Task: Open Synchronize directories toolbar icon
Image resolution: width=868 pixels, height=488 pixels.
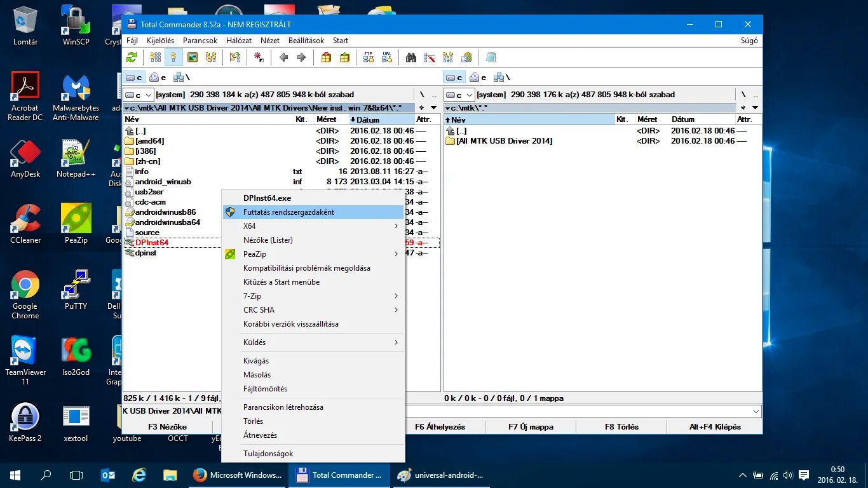Action: pyautogui.click(x=448, y=57)
